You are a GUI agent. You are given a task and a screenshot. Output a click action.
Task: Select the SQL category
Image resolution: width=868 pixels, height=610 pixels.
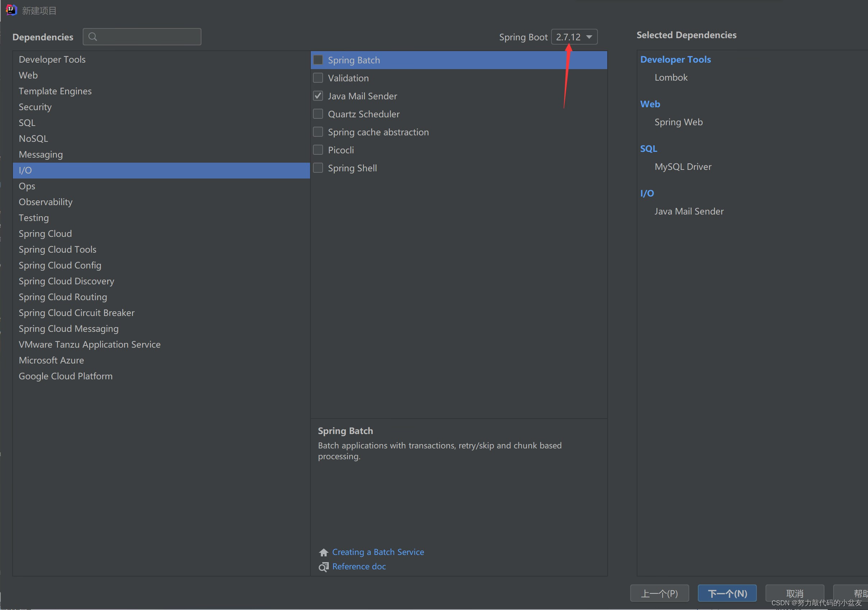(27, 123)
